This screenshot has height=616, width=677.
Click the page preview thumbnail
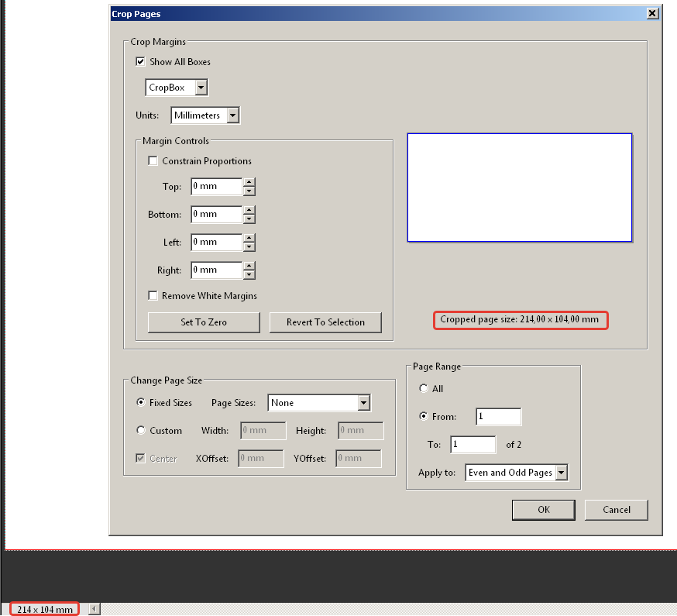520,188
